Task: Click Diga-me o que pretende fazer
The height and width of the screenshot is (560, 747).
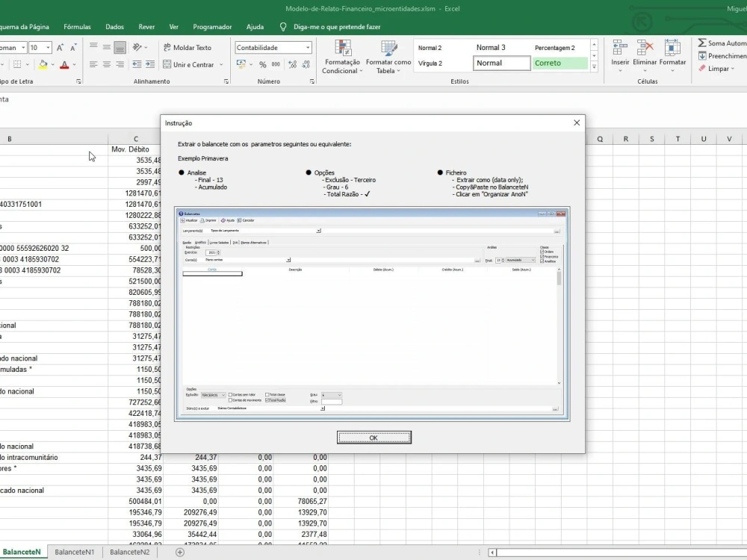Action: [336, 27]
